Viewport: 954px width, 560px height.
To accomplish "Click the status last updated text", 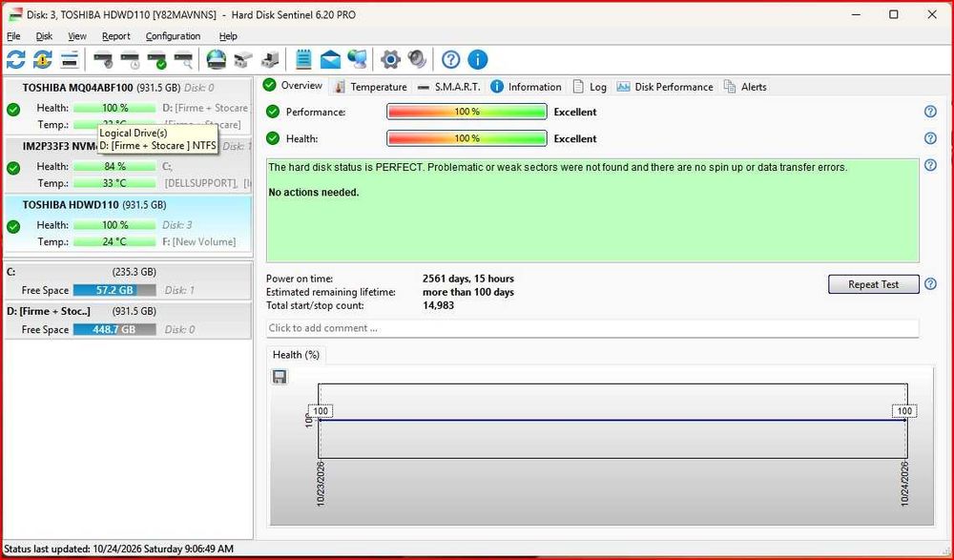I will coord(118,549).
